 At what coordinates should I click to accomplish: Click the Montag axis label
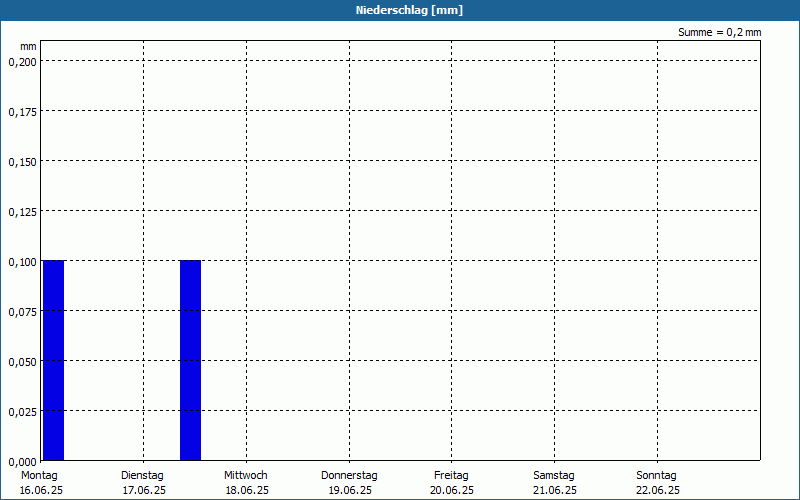pos(39,475)
